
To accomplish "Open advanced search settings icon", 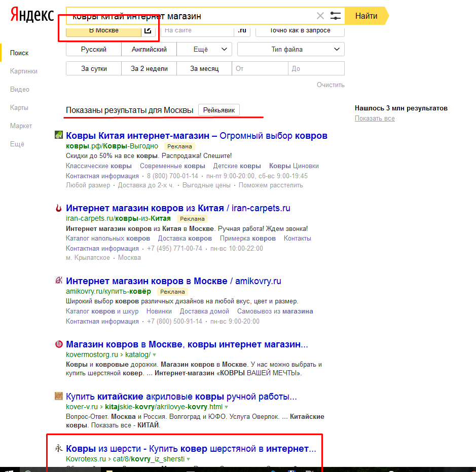I will coord(336,16).
